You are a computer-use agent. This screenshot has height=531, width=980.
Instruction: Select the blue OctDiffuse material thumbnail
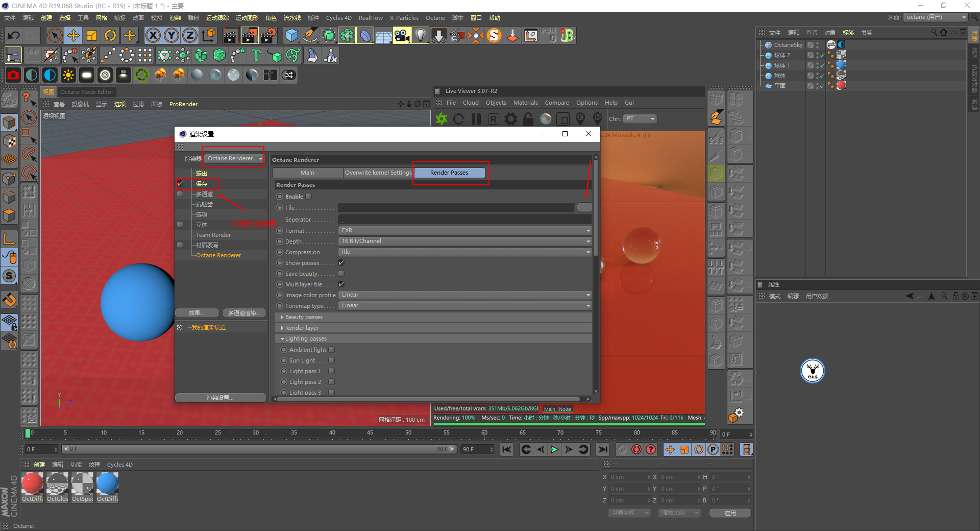pyautogui.click(x=107, y=484)
